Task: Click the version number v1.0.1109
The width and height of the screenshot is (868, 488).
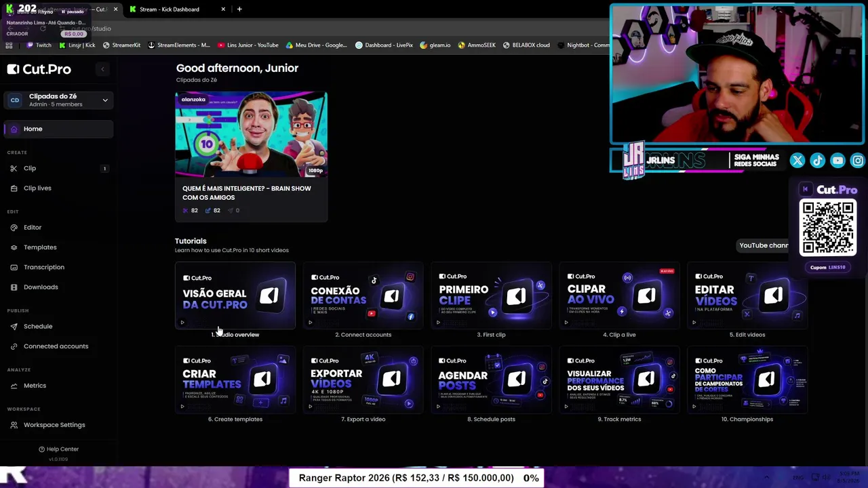Action: point(58,460)
